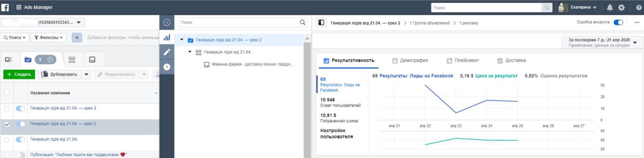Open the Демография tab
Screen dimensions: 644x158
pos(410,60)
